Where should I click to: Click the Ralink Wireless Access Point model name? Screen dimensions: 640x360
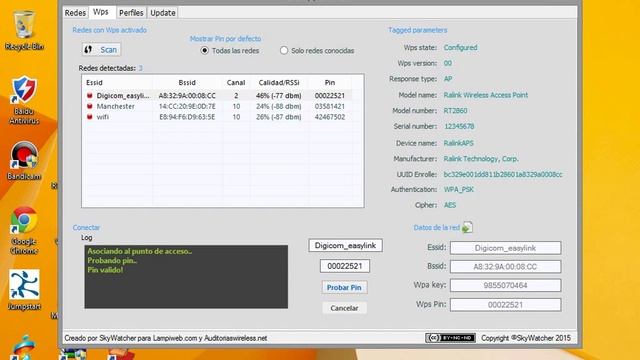click(486, 95)
